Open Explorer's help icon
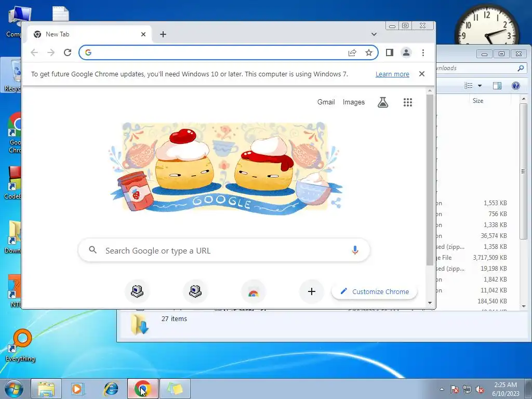 (516, 86)
